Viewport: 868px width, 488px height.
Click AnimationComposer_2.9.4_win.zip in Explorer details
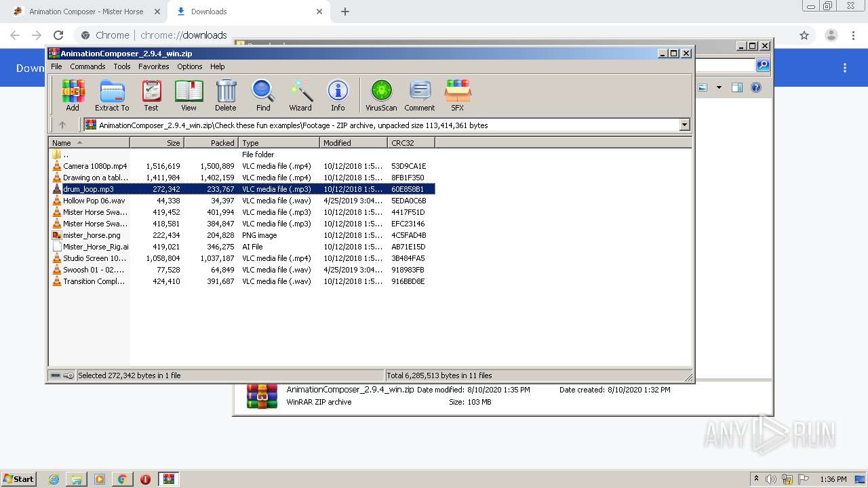[350, 390]
